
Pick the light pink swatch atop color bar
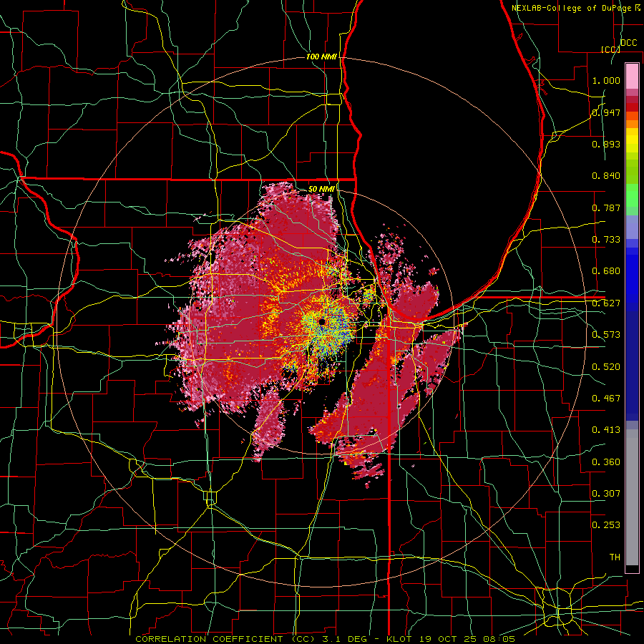(x=632, y=76)
